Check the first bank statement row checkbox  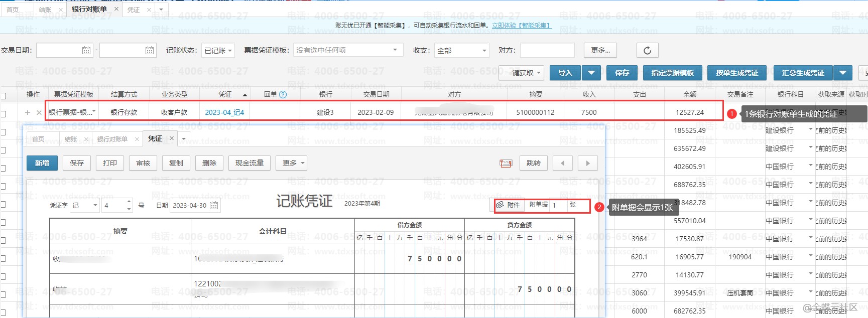tap(3, 113)
